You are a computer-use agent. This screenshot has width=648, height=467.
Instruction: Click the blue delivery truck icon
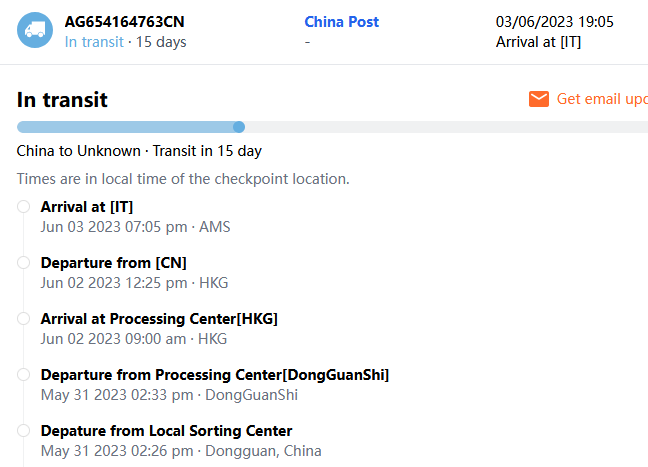point(36,30)
